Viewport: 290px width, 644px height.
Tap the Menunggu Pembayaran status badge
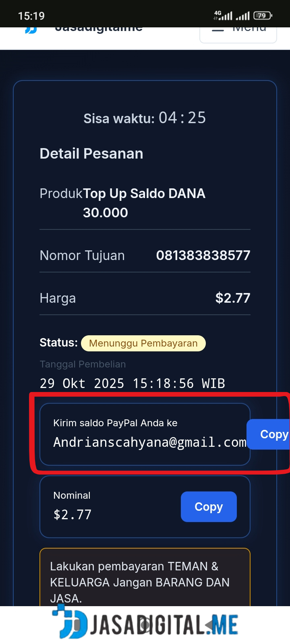tap(143, 343)
